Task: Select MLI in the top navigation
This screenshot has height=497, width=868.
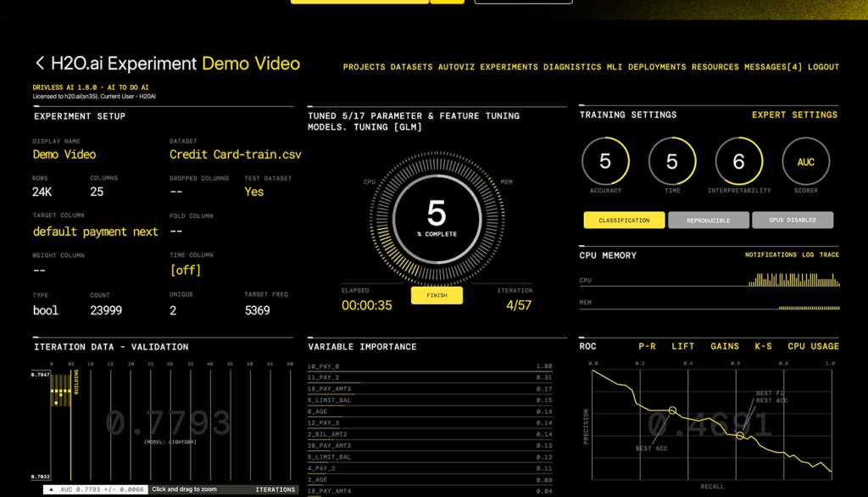Action: 615,67
